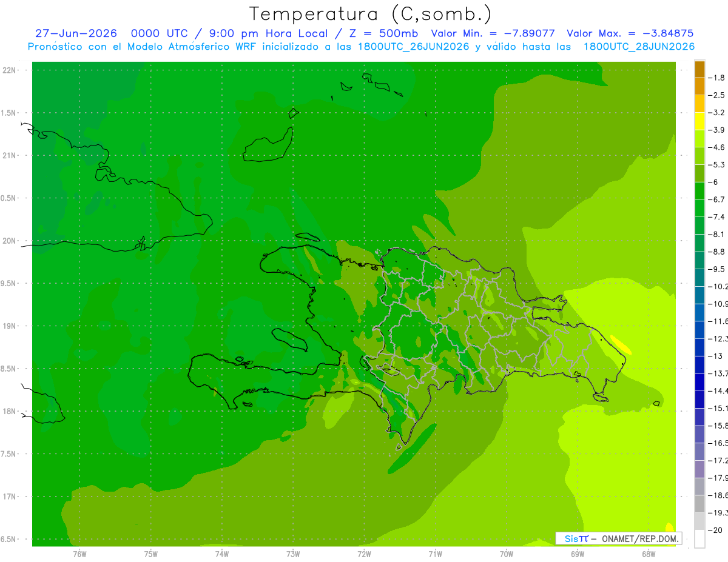Click the '22N' latitude label

pyautogui.click(x=9, y=70)
